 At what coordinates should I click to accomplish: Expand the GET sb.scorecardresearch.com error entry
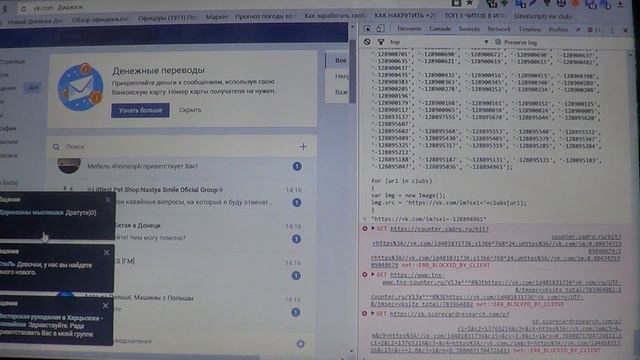point(373,313)
